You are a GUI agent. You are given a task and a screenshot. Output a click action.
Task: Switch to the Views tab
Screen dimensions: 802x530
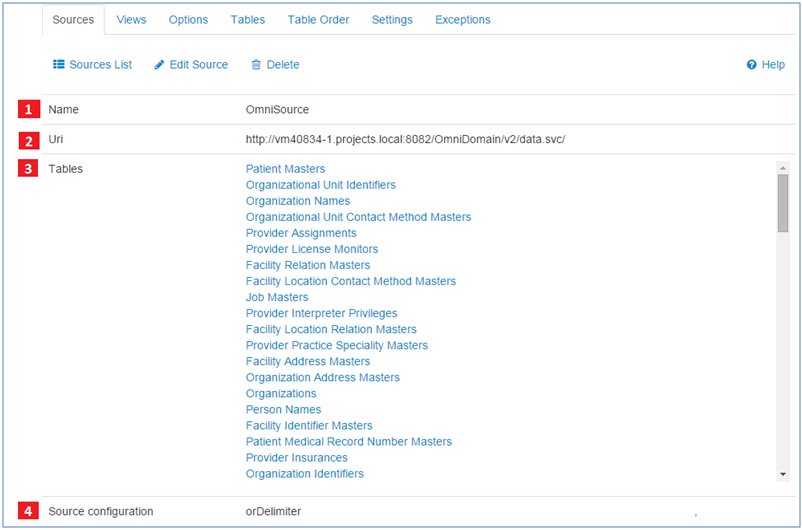[131, 20]
